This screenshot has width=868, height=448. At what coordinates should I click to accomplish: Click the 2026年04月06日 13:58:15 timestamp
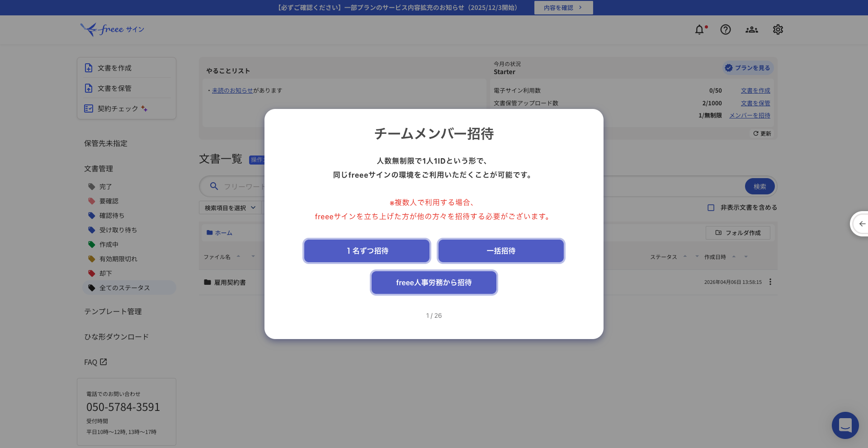coord(733,282)
